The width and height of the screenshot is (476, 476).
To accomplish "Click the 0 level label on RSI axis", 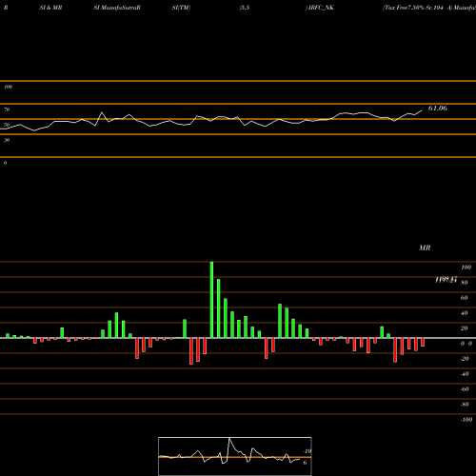I will [5, 163].
